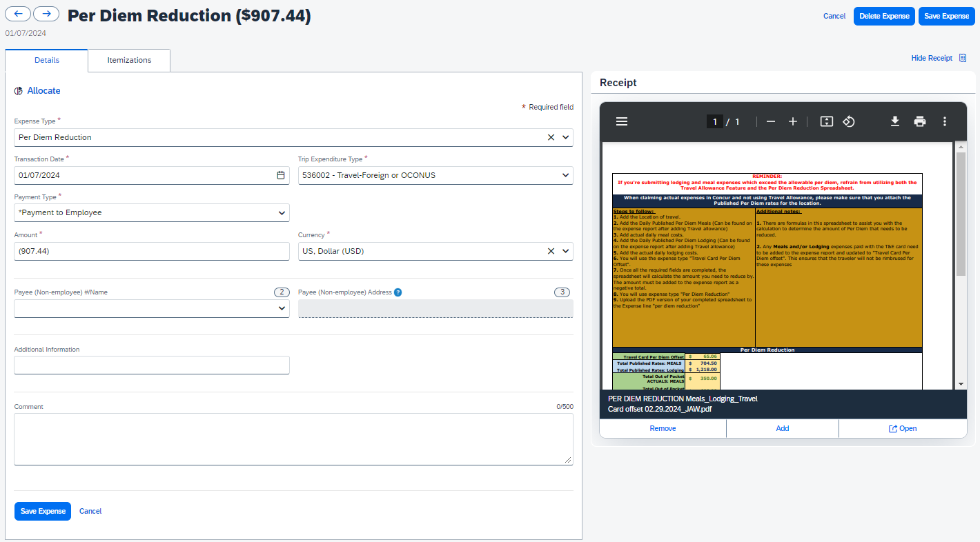
Task: Open the PDF viewer hamburger menu
Action: click(x=621, y=121)
